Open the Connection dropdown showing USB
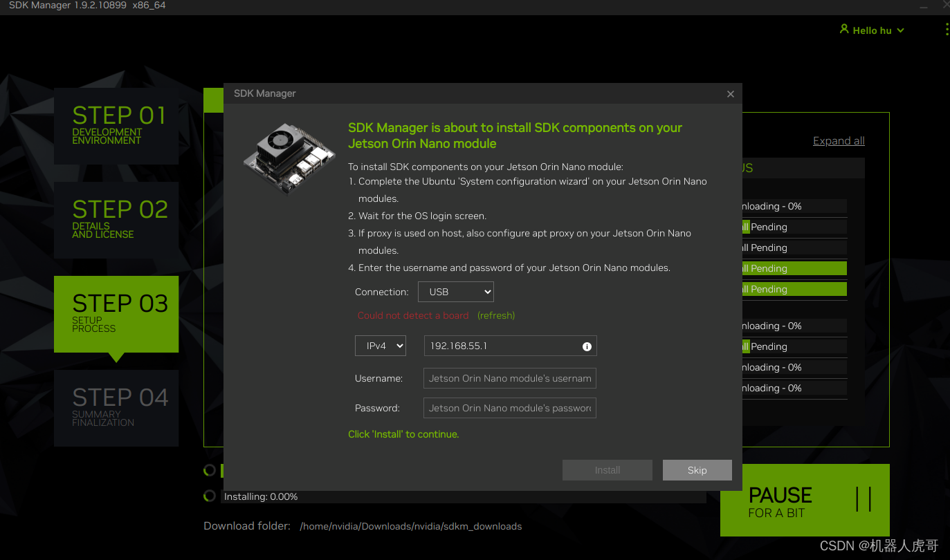The height and width of the screenshot is (560, 950). (455, 291)
